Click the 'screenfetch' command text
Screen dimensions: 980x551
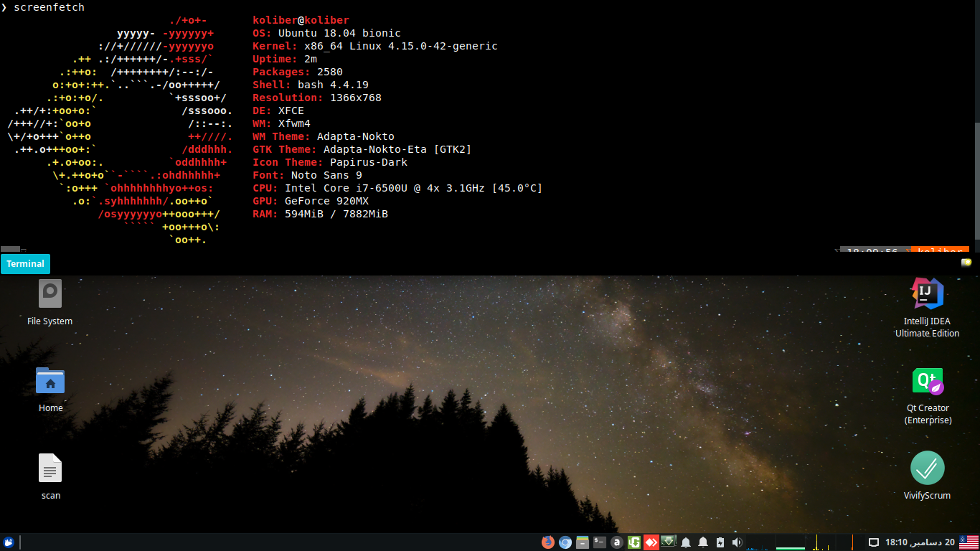click(49, 7)
